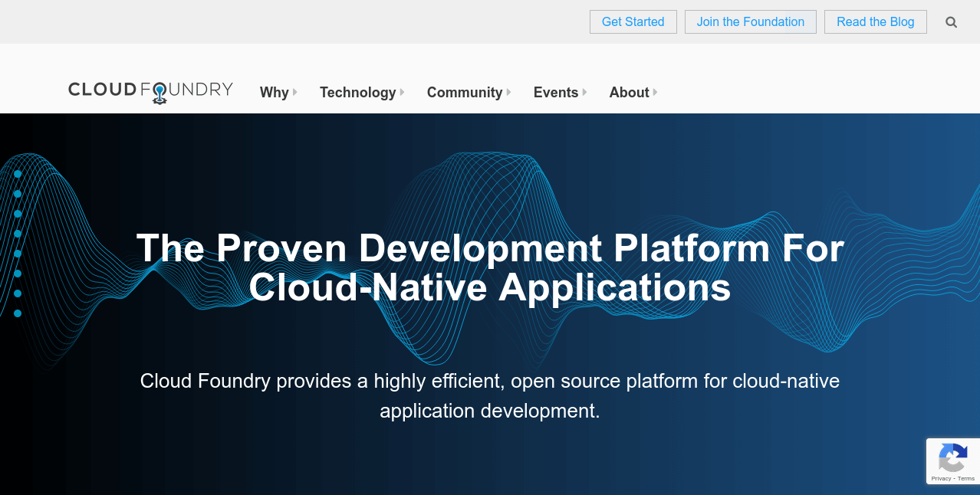
Task: Select the topmost section navigation dot
Action: coord(18,174)
